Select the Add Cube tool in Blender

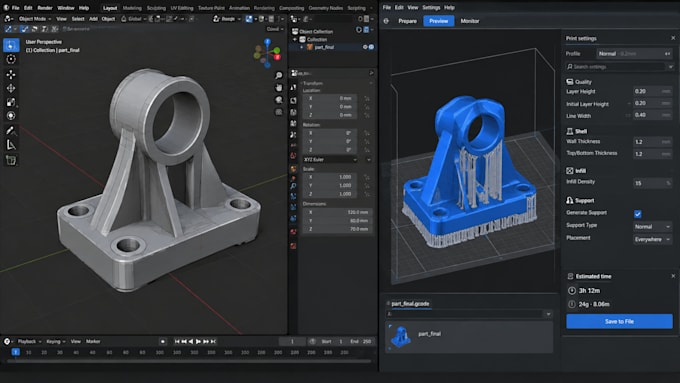[x=11, y=160]
